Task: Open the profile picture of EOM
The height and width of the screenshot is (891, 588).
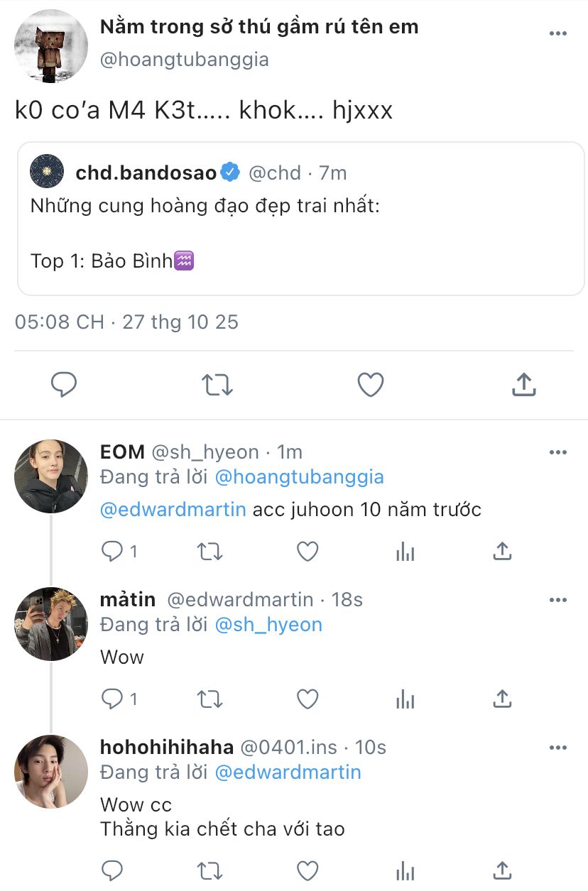Action: [x=51, y=476]
